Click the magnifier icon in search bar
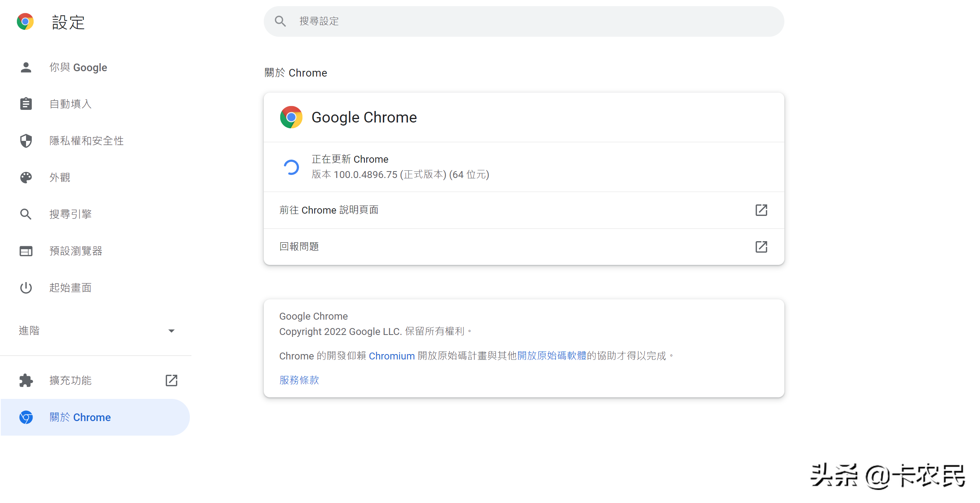 coord(280,21)
